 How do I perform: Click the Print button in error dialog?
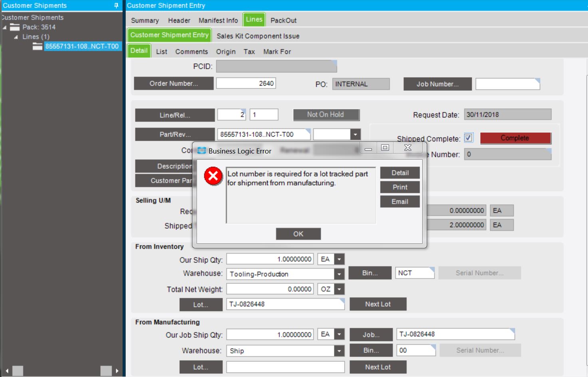400,187
